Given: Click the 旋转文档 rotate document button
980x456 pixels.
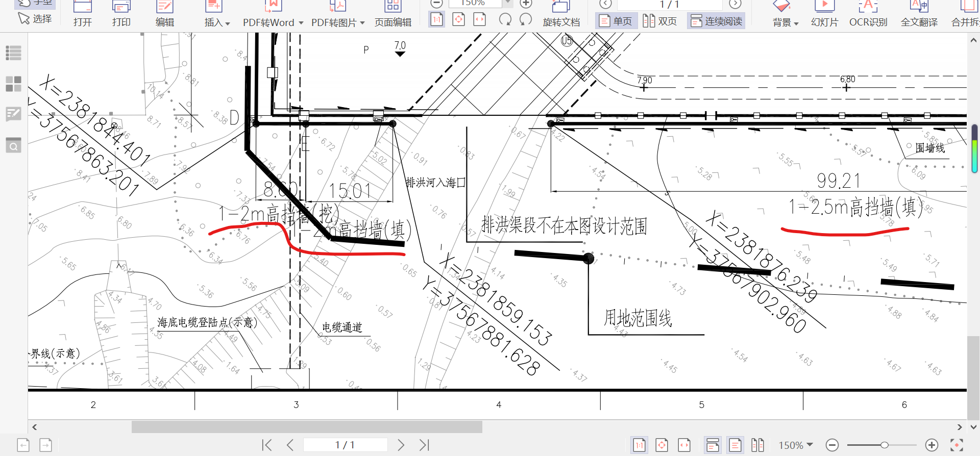Looking at the screenshot, I should point(561,14).
